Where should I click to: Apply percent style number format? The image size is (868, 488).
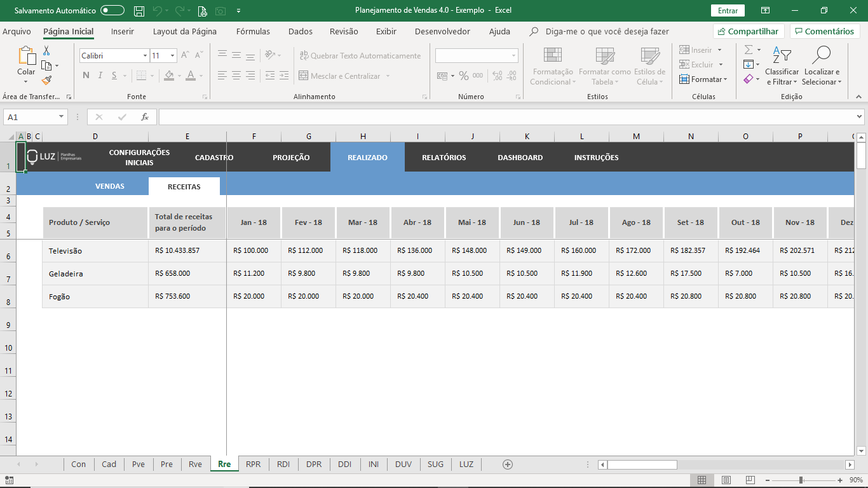[464, 76]
